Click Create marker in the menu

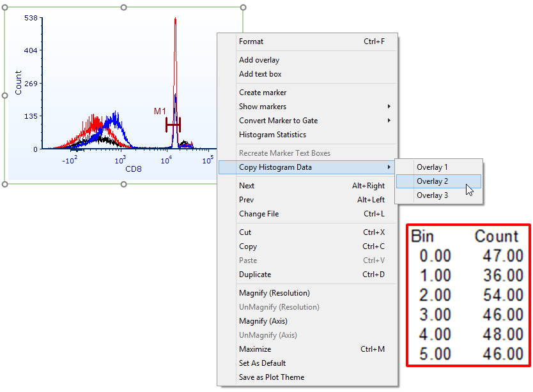point(263,93)
